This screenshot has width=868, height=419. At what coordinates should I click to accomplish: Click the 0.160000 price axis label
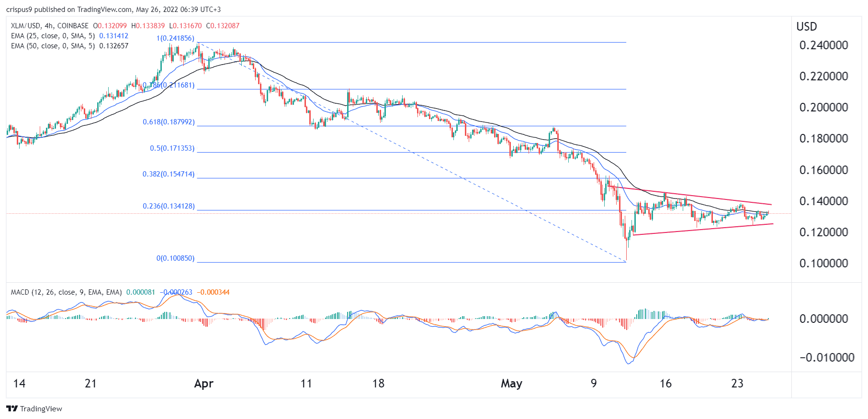pyautogui.click(x=823, y=170)
